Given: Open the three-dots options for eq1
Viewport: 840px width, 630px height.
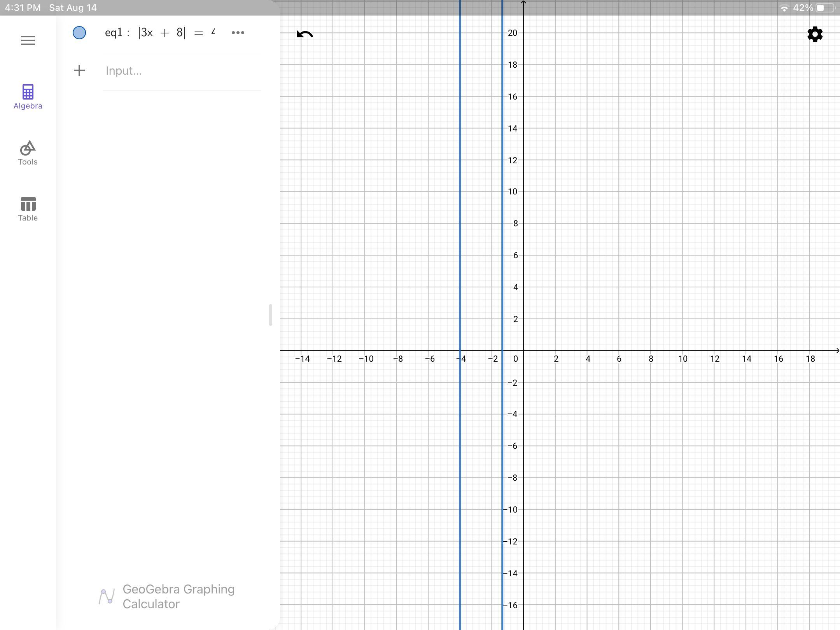Looking at the screenshot, I should 238,33.
